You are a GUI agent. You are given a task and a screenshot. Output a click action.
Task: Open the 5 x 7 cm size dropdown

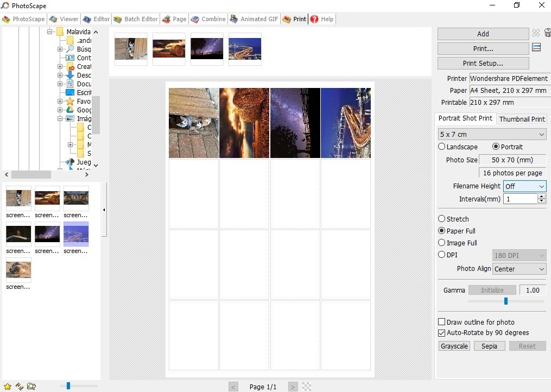pyautogui.click(x=492, y=134)
